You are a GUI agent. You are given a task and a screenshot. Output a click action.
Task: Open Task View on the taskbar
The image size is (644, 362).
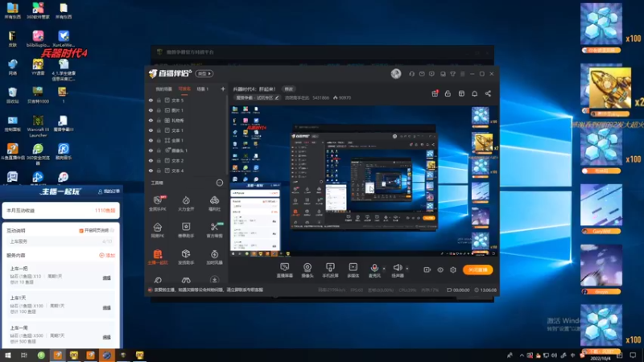24,355
